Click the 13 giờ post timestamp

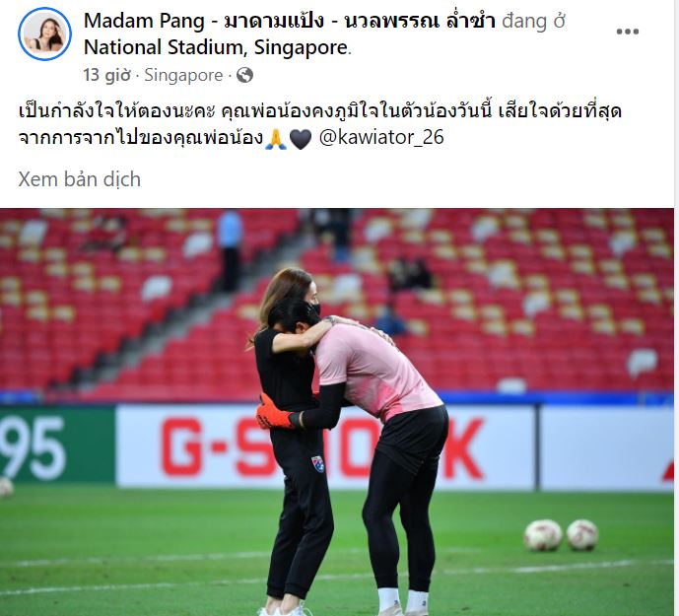[107, 75]
